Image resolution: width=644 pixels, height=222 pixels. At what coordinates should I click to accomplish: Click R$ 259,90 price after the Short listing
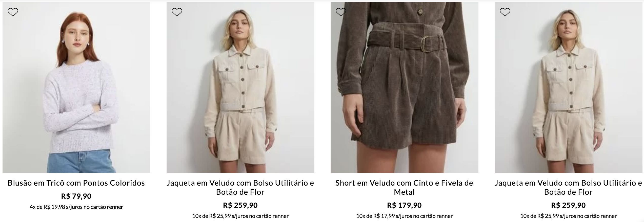[x=569, y=205]
